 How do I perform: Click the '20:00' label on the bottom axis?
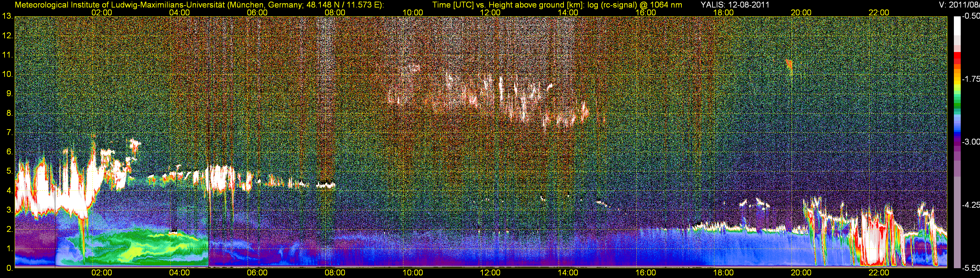[x=801, y=273]
